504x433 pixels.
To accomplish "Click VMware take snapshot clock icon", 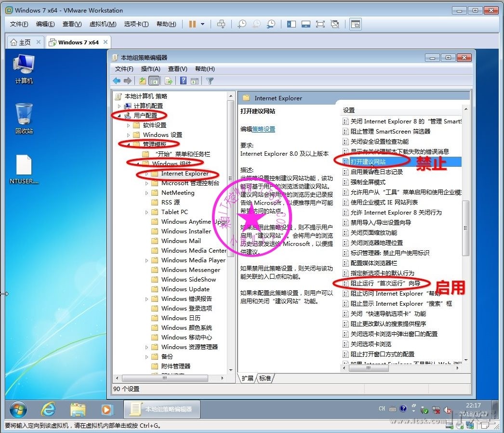I will pyautogui.click(x=242, y=24).
